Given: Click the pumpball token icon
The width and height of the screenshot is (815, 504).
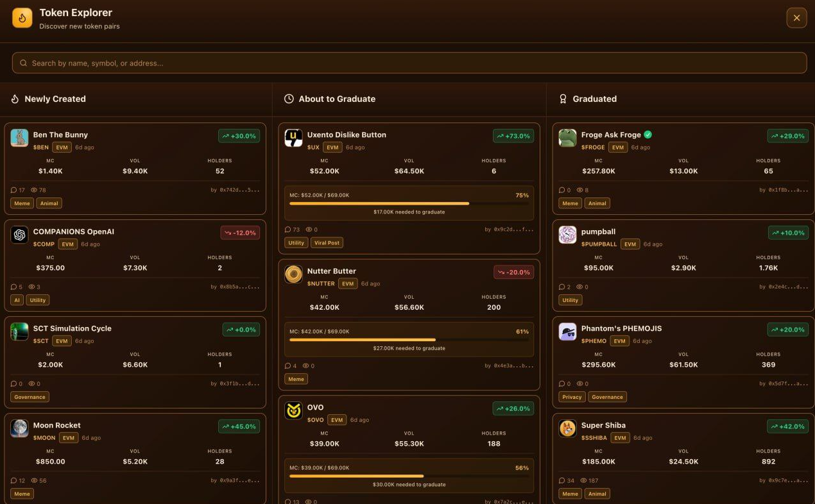Looking at the screenshot, I should (x=567, y=235).
